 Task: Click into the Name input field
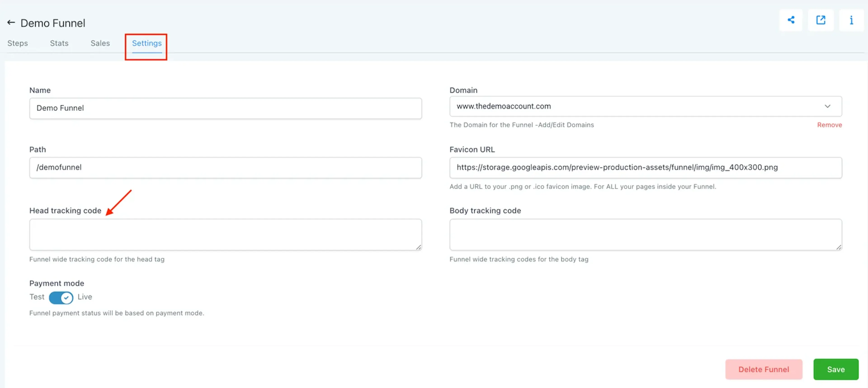point(225,108)
